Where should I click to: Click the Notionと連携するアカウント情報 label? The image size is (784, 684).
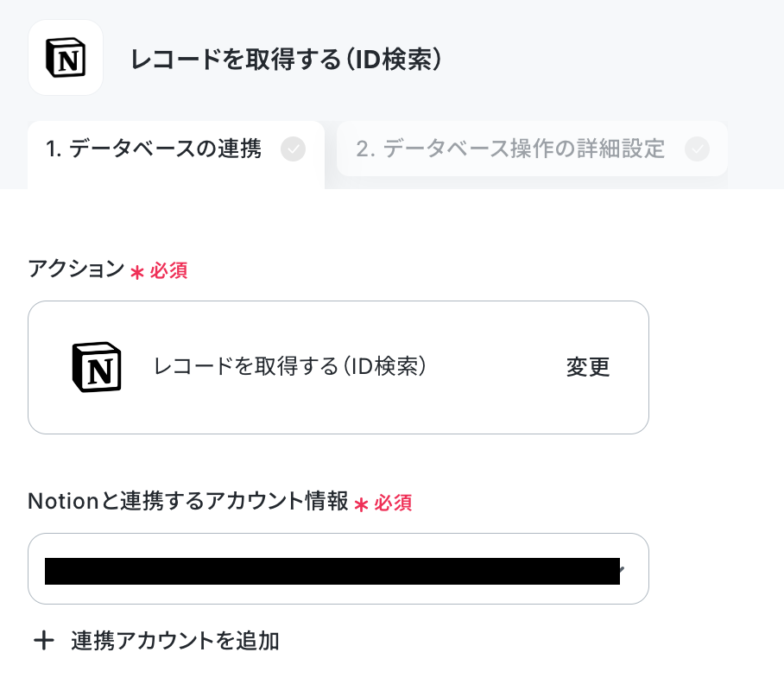point(188,501)
